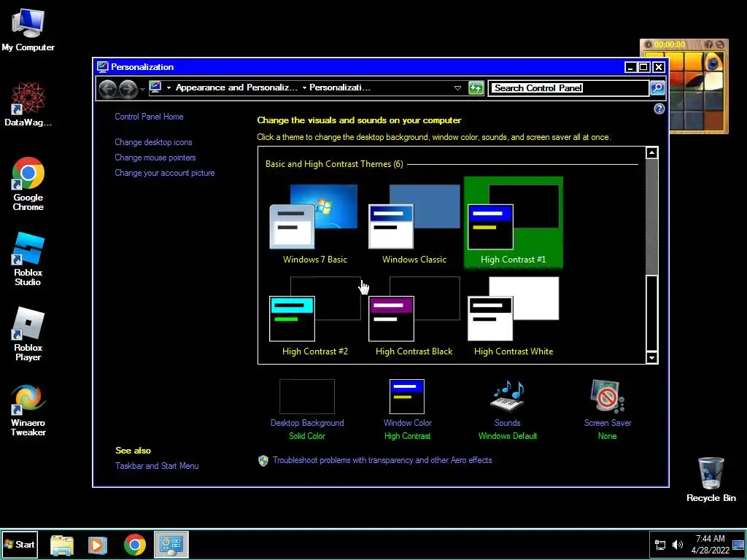Open network tray icon
Screen dimensions: 747x560
[x=660, y=545]
